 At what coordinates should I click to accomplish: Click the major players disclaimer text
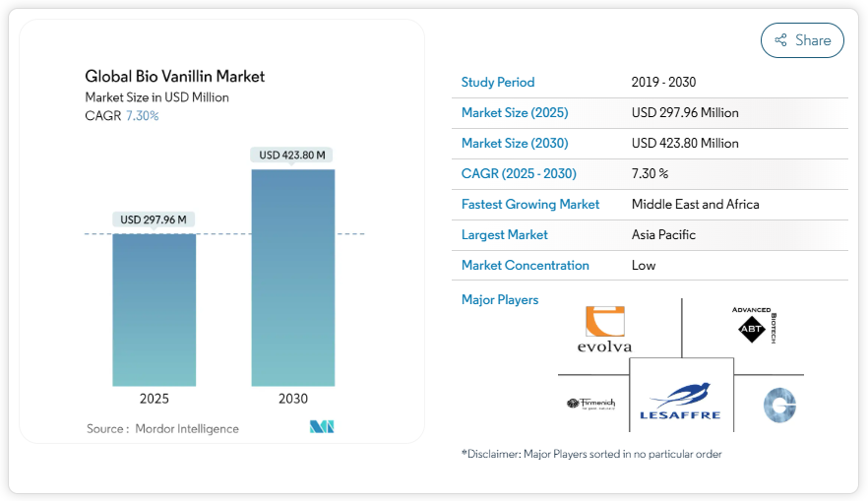coord(591,454)
